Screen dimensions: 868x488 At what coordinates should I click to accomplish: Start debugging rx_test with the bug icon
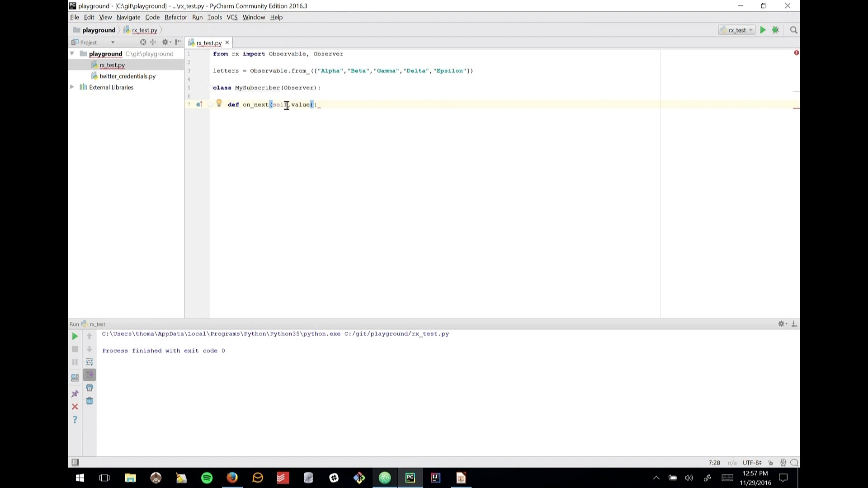775,30
